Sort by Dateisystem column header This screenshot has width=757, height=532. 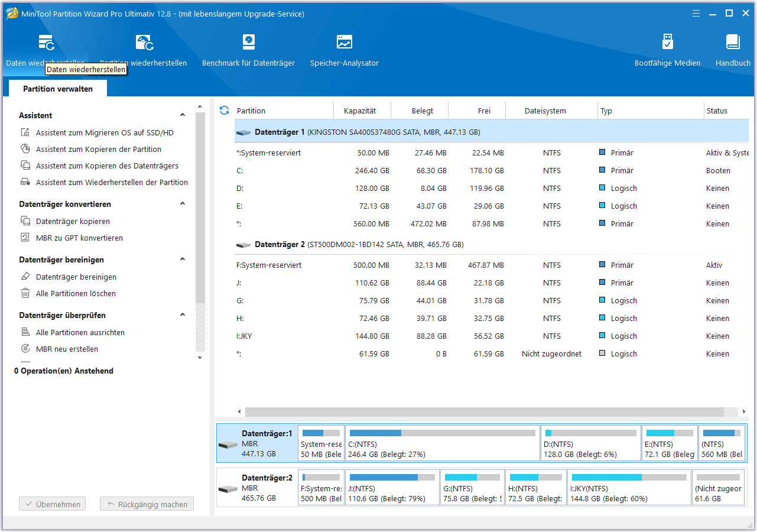pos(551,111)
